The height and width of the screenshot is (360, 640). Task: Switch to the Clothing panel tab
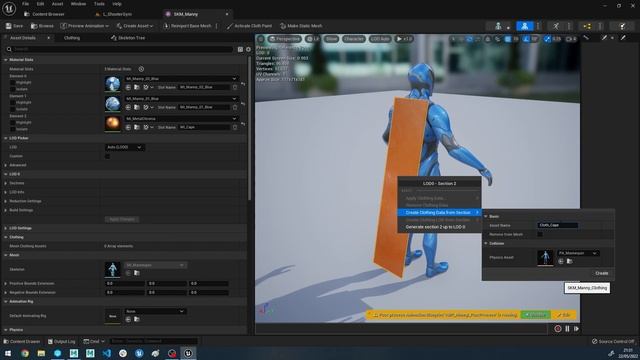pyautogui.click(x=72, y=38)
